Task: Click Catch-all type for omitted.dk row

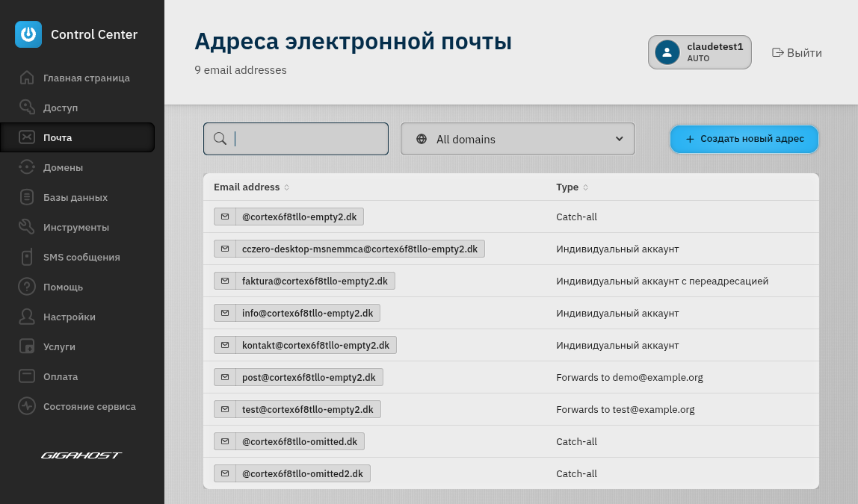Action: click(576, 441)
